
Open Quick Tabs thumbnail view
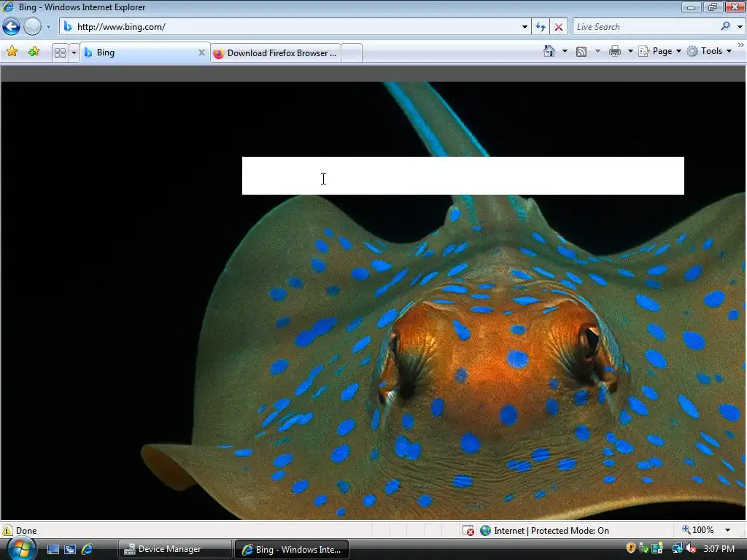pos(60,52)
